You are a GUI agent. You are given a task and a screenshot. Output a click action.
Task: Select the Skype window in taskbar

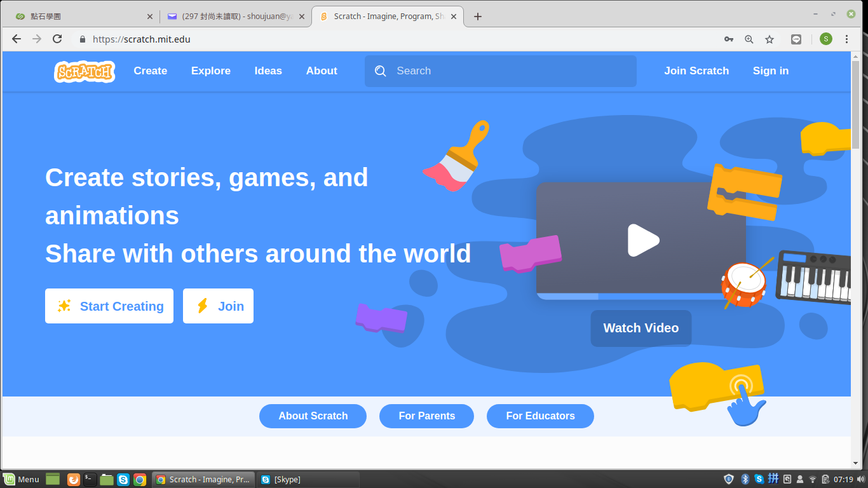coord(308,480)
